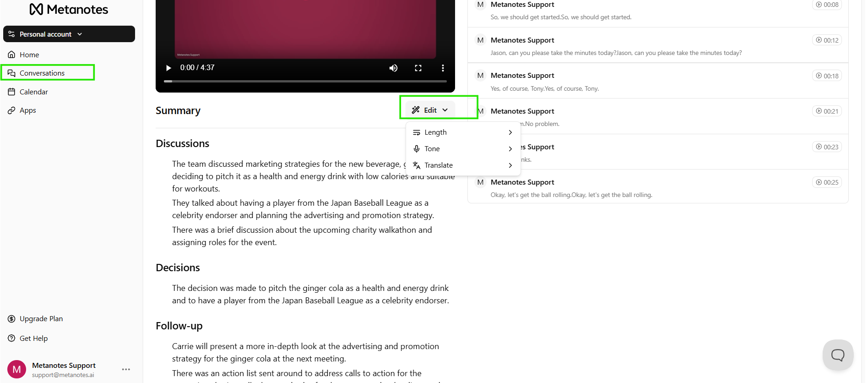
Task: Open the Translate submenu
Action: coord(463,165)
